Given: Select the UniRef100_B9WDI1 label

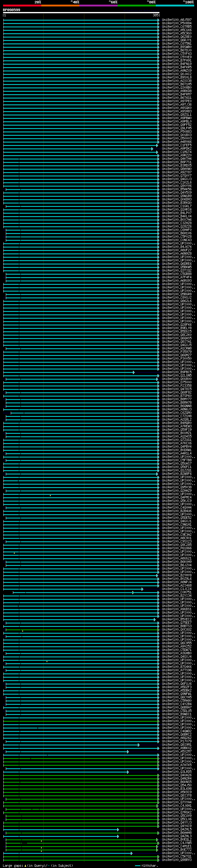Looking at the screenshot, I should pos(177,714).
